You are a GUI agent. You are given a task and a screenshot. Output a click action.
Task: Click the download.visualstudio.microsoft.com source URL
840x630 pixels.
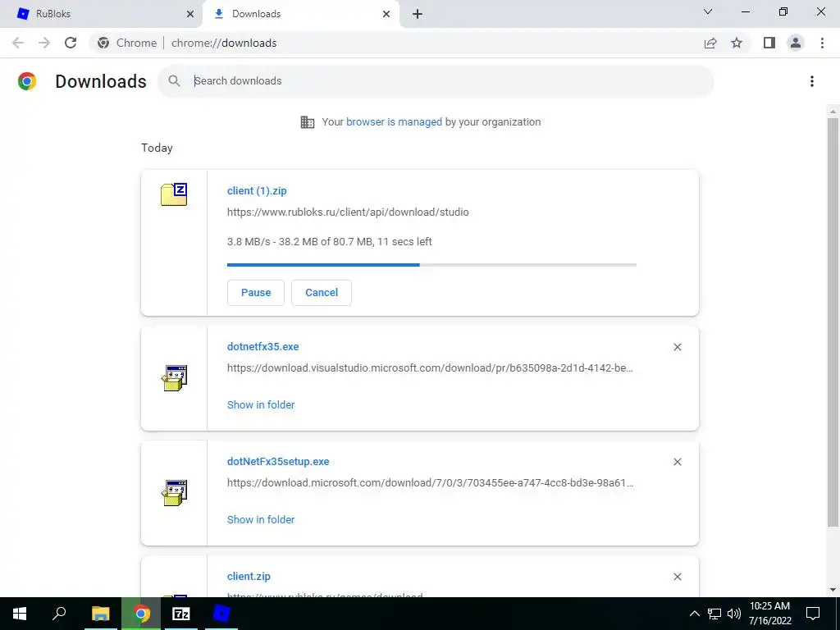(430, 368)
